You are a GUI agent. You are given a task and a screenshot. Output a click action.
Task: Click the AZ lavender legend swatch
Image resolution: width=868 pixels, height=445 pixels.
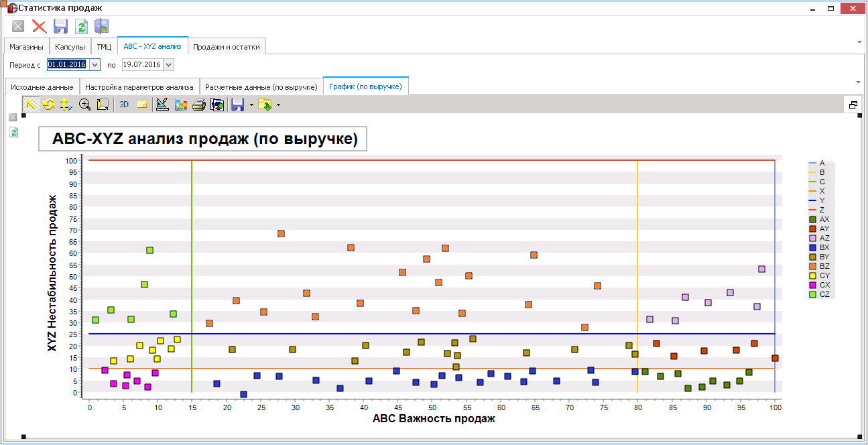[x=812, y=238]
